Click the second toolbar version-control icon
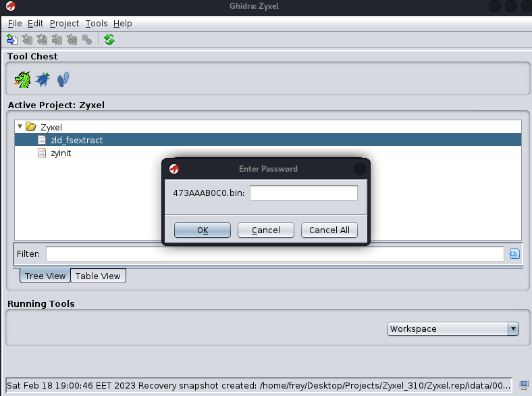532x396 pixels. [x=27, y=40]
